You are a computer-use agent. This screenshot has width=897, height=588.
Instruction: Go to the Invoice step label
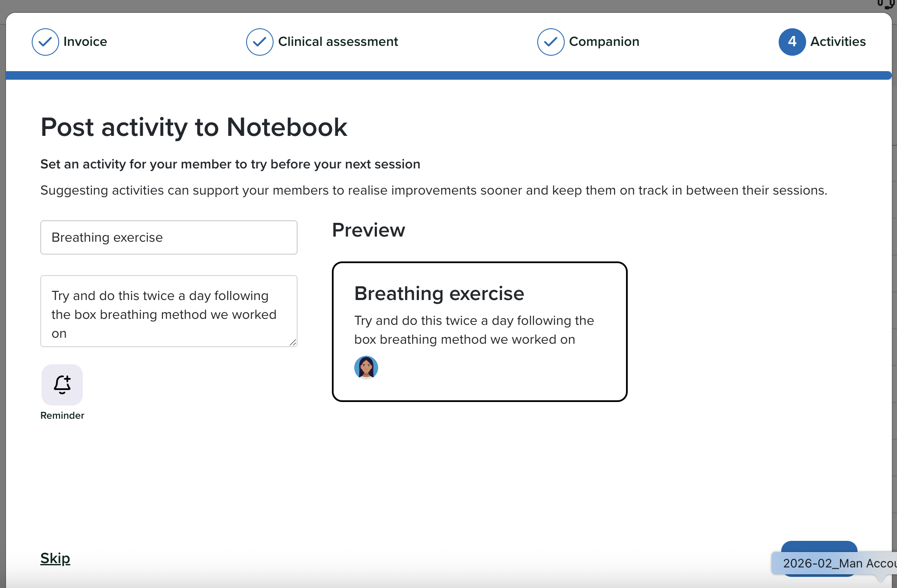(x=85, y=42)
